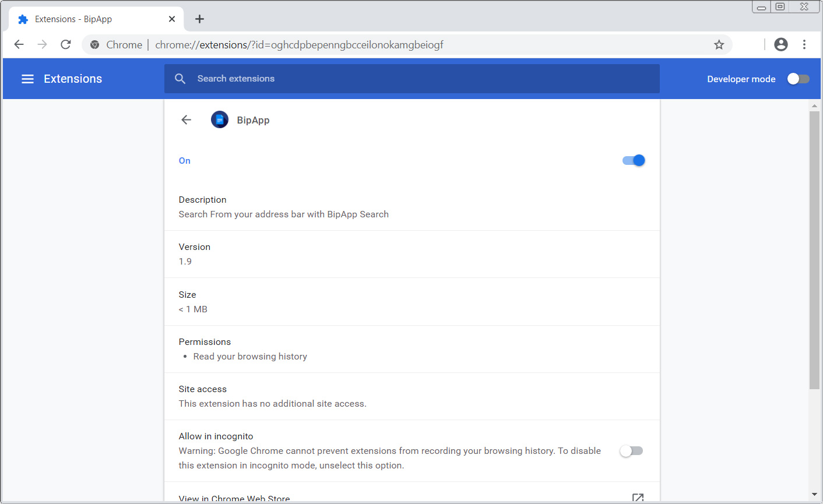Close the Extensions - BipApp tab
This screenshot has height=504, width=823.
172,19
